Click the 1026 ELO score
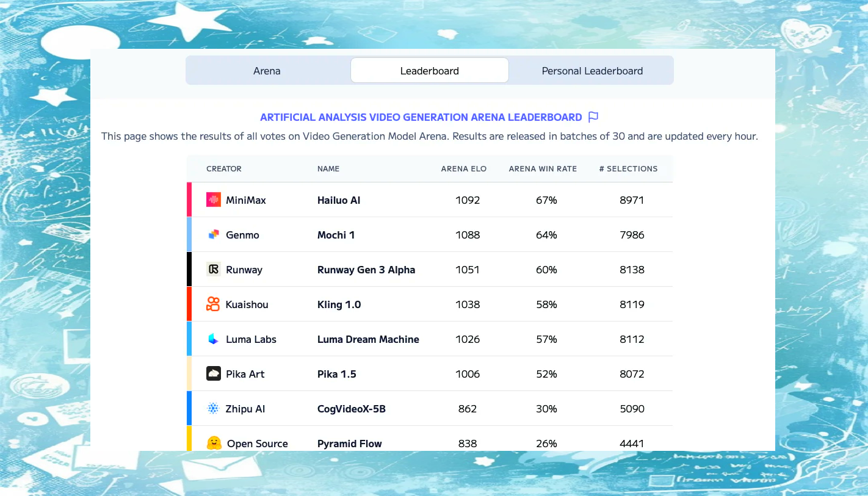 [468, 339]
